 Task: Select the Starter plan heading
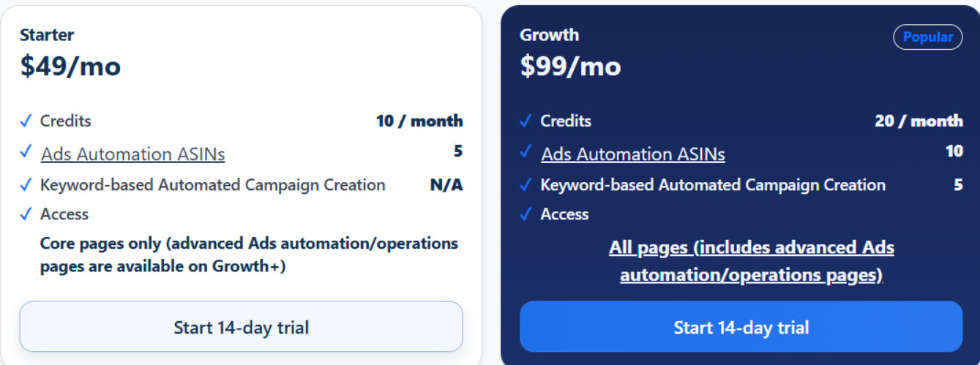47,34
